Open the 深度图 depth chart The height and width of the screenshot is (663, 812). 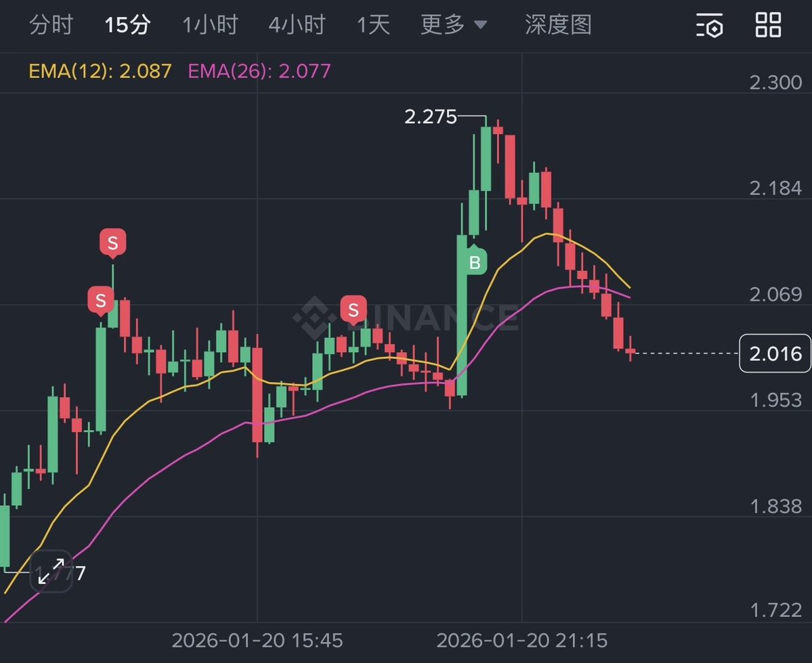[x=558, y=25]
